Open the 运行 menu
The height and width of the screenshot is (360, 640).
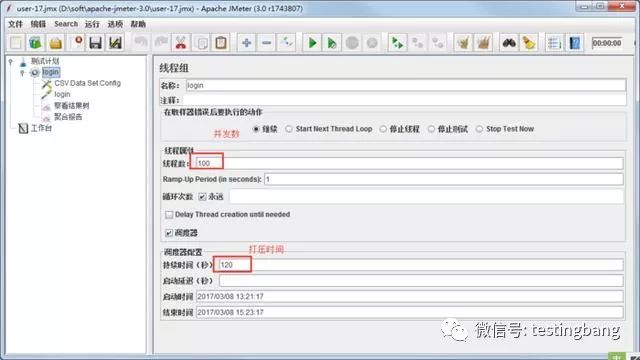click(92, 24)
